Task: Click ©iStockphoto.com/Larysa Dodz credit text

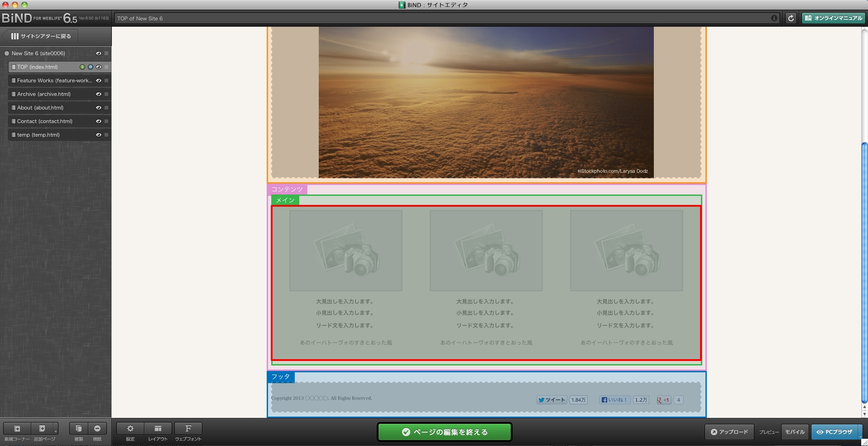Action: 613,171
